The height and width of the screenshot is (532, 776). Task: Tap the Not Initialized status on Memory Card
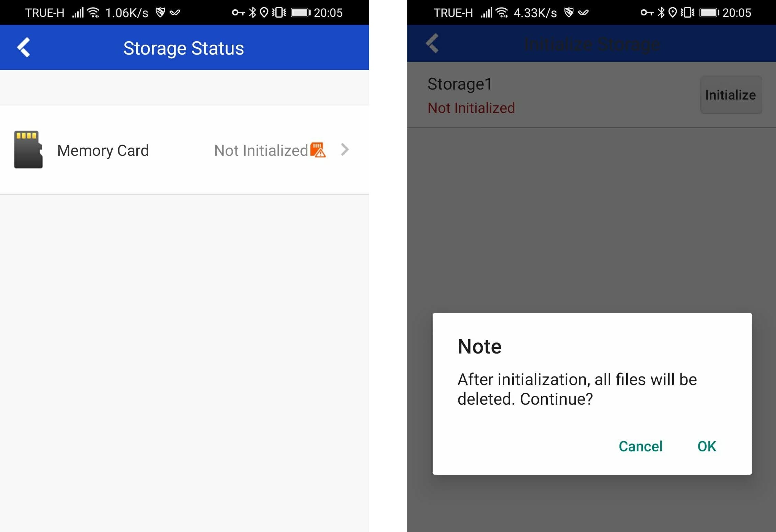pos(261,150)
